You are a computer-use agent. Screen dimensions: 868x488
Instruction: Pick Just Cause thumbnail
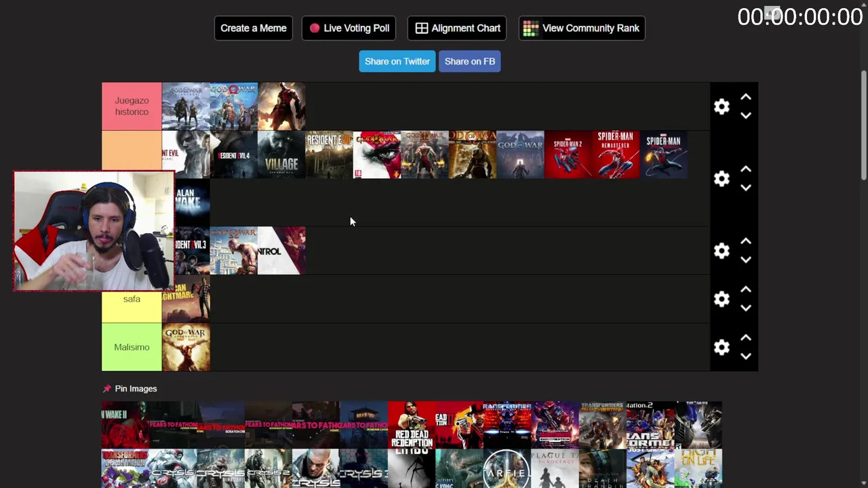(650, 468)
